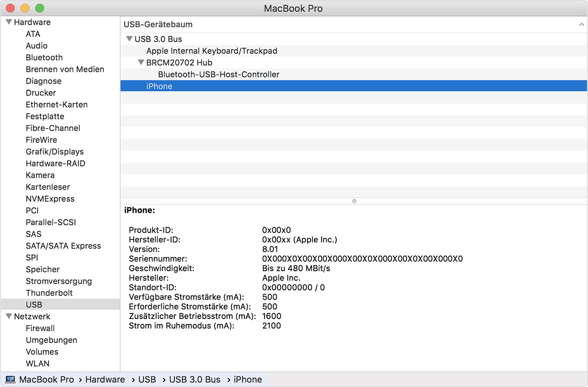
Task: Open the Parallel-SCSI entry
Action: [x=51, y=222]
